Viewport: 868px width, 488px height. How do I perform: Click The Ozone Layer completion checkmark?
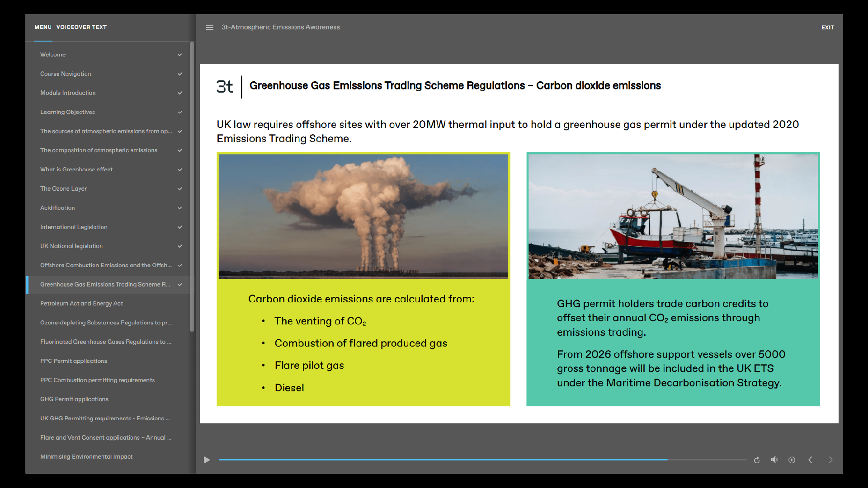[x=180, y=189]
